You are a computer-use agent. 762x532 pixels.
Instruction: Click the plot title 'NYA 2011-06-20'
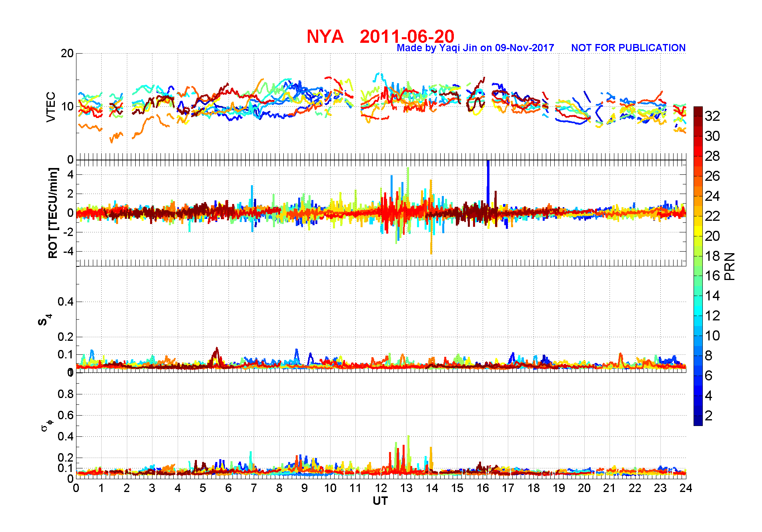click(380, 36)
